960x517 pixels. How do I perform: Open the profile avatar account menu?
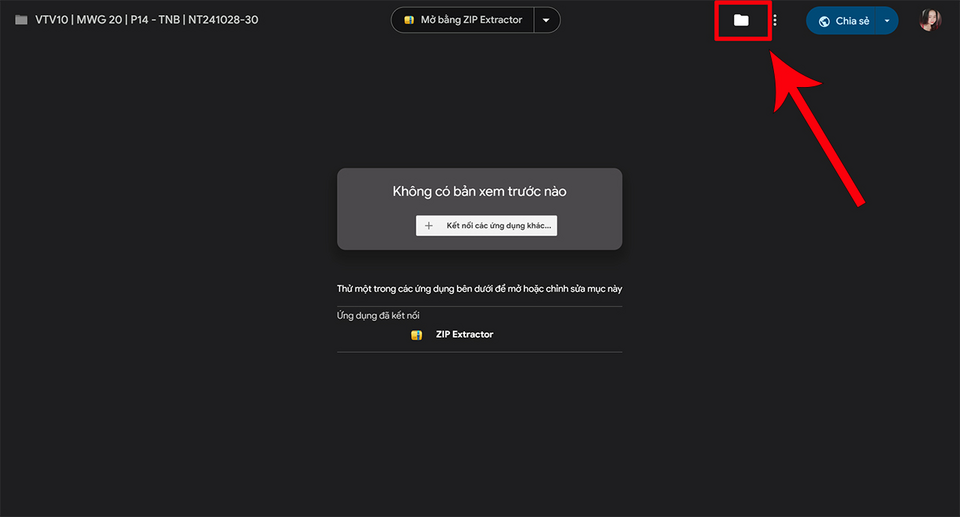click(930, 20)
